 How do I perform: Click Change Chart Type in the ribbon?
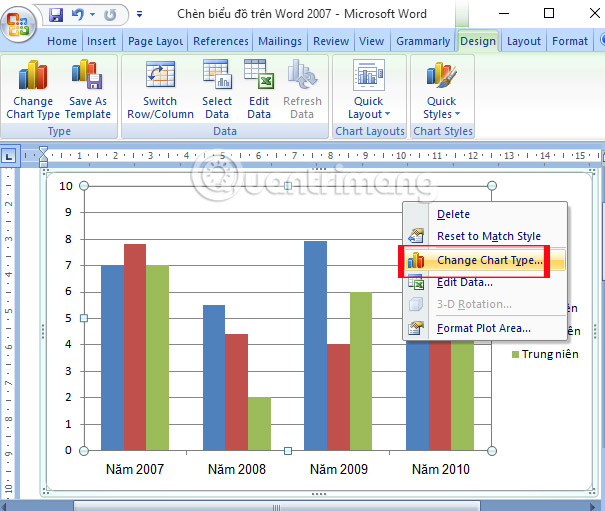point(33,90)
